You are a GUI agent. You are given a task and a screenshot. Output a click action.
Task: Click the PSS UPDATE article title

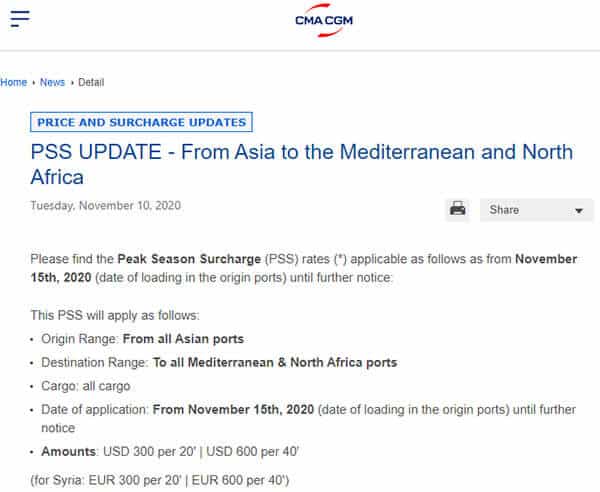(302, 164)
